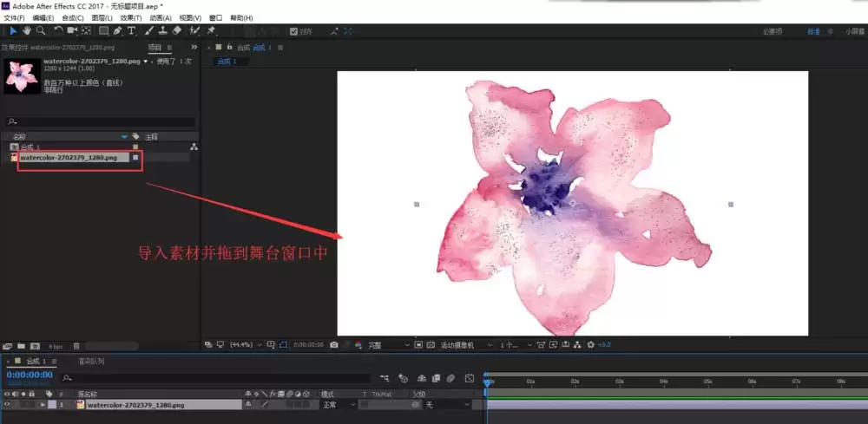The height and width of the screenshot is (424, 868).
Task: Expand the watercolor layer's properties triangle
Action: (x=43, y=405)
